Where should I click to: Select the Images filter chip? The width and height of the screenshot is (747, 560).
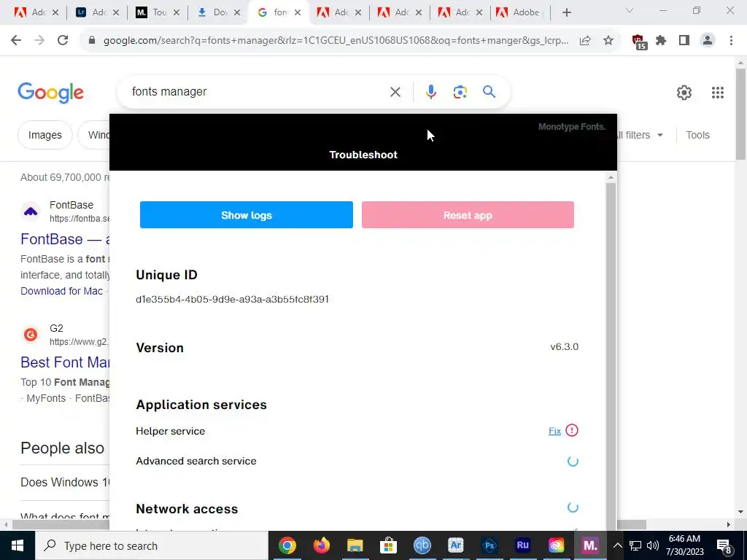44,135
